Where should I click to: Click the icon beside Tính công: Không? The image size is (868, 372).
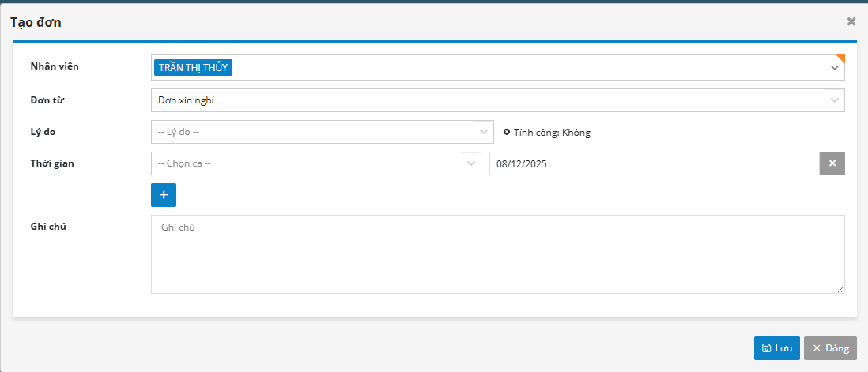point(507,132)
